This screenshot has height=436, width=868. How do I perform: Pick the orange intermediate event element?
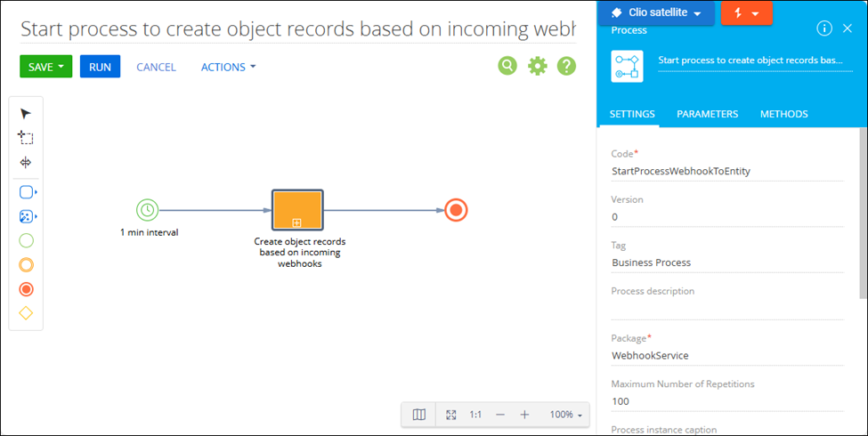click(x=26, y=265)
